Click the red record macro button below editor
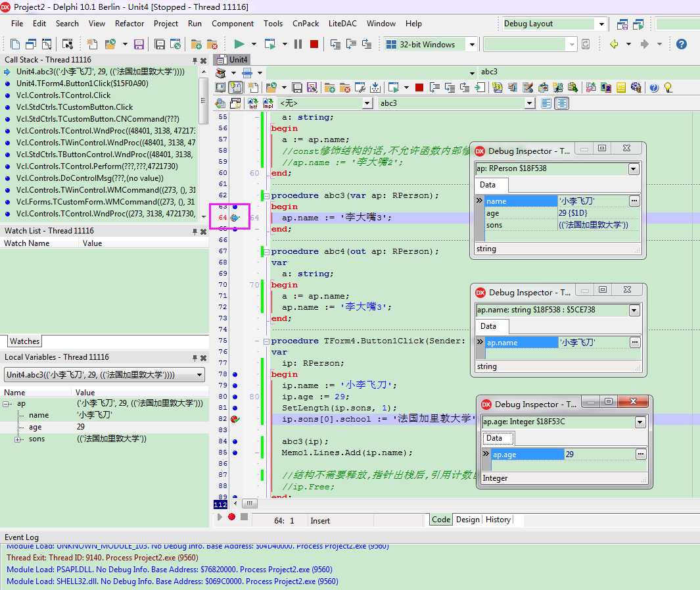The image size is (700, 590). point(231,517)
